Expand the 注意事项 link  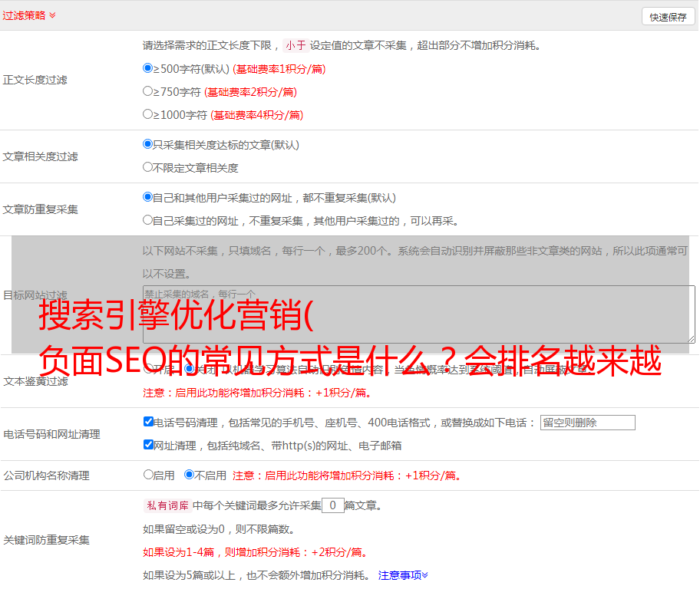point(403,574)
